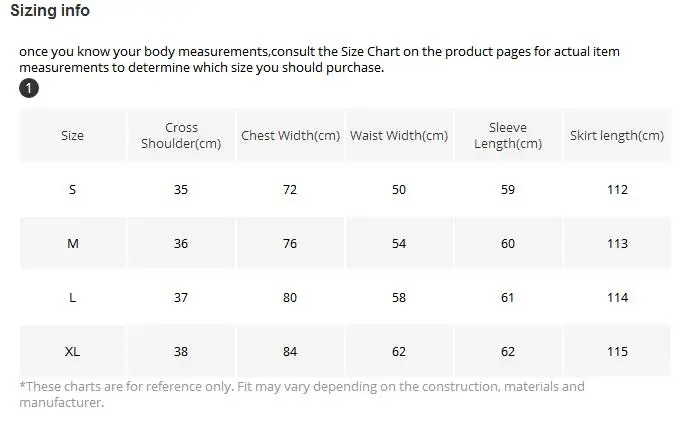Click chest width value 84
The height and width of the screenshot is (423, 680).
coord(290,351)
